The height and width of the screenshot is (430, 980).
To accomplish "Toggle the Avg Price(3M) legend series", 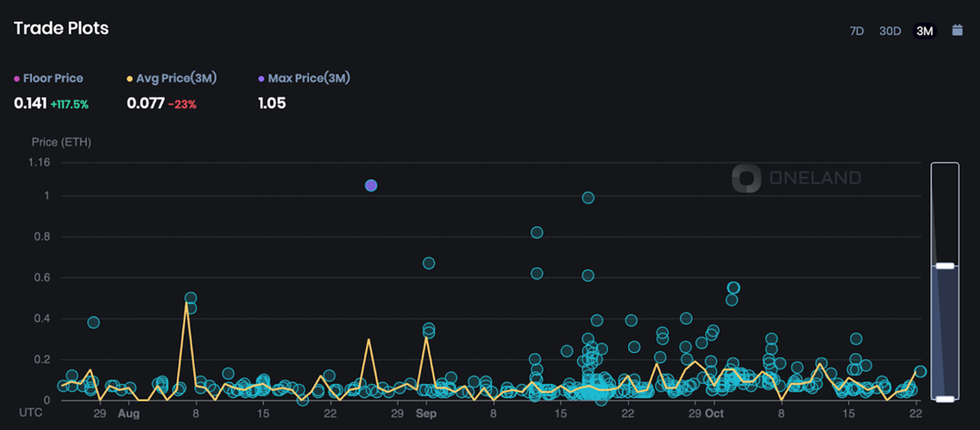I will pyautogui.click(x=172, y=79).
